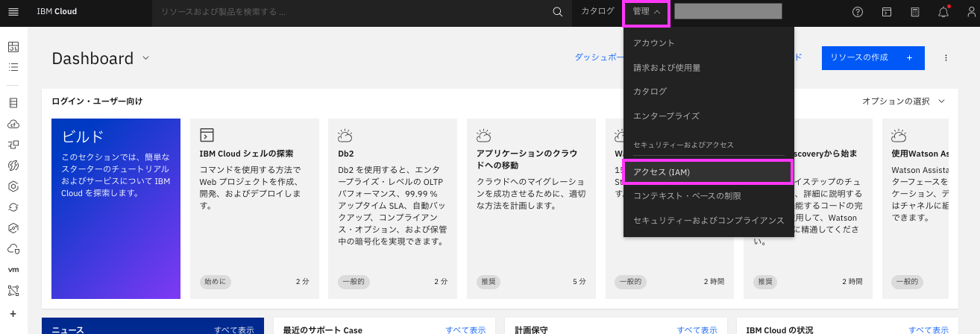Open the lightning bolt Functions sidebar icon
This screenshot has height=334, width=980.
pos(13,165)
